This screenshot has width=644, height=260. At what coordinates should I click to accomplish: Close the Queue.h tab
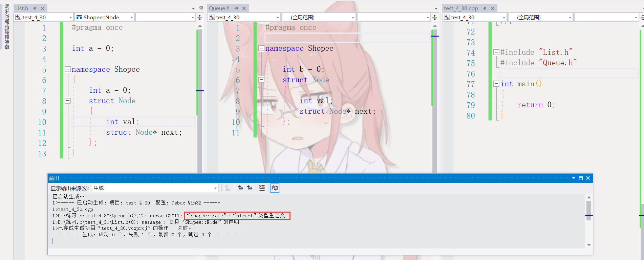(x=244, y=8)
